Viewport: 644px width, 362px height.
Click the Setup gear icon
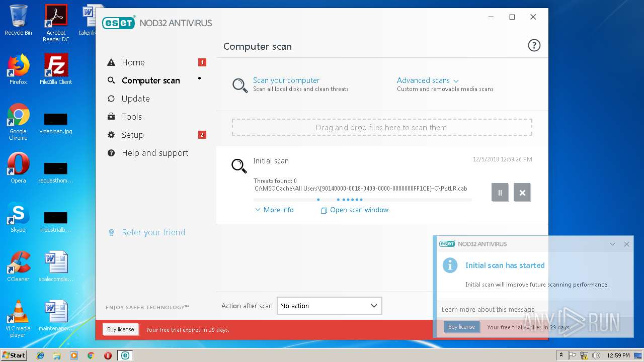tap(111, 135)
